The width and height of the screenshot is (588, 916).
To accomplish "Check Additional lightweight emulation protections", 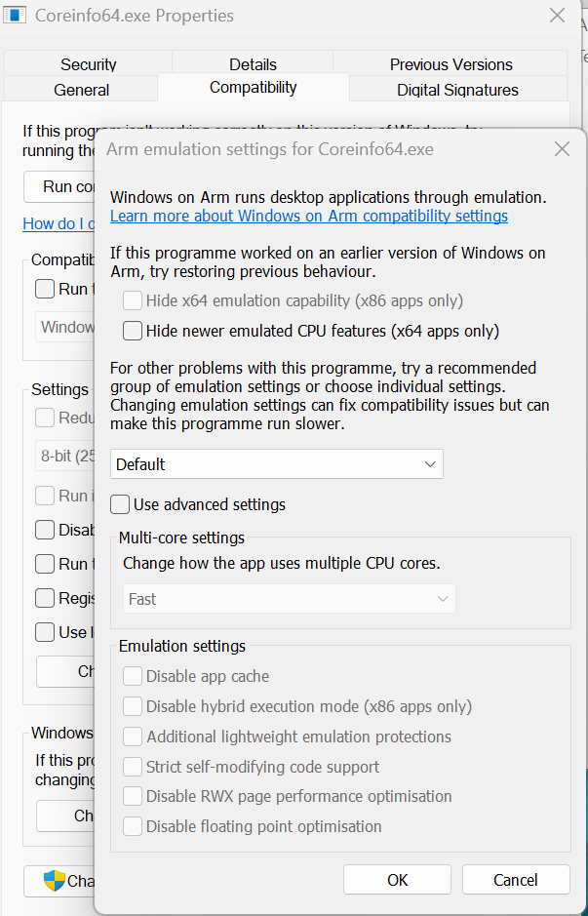I will (132, 737).
